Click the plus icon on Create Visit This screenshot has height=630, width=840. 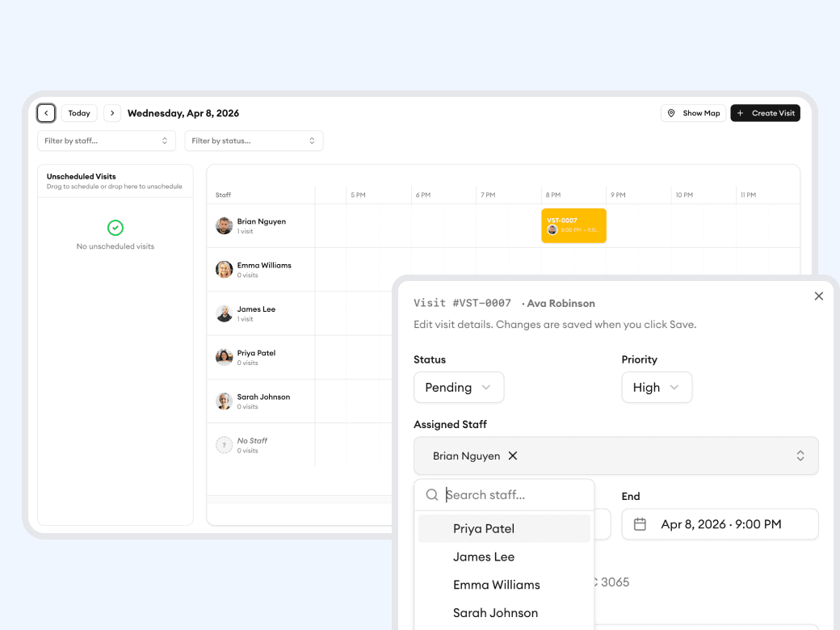pos(740,113)
